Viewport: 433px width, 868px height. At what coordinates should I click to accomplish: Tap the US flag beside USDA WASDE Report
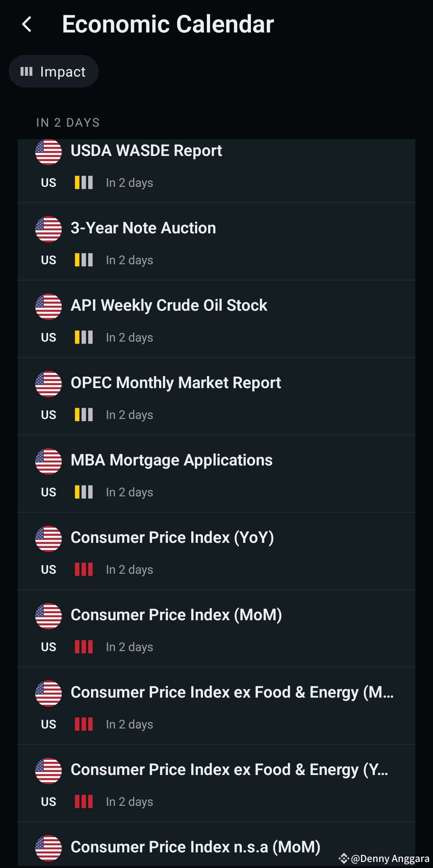(x=49, y=152)
